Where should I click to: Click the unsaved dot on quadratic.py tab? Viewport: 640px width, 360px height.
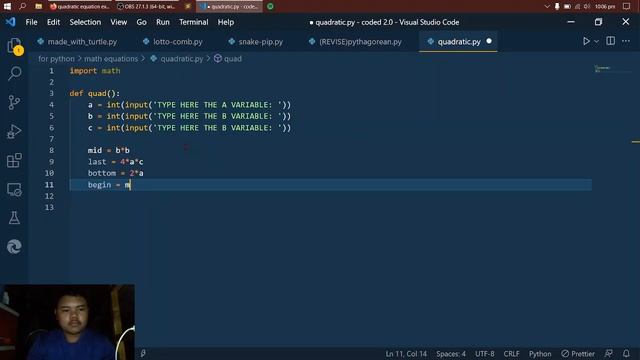(489, 41)
